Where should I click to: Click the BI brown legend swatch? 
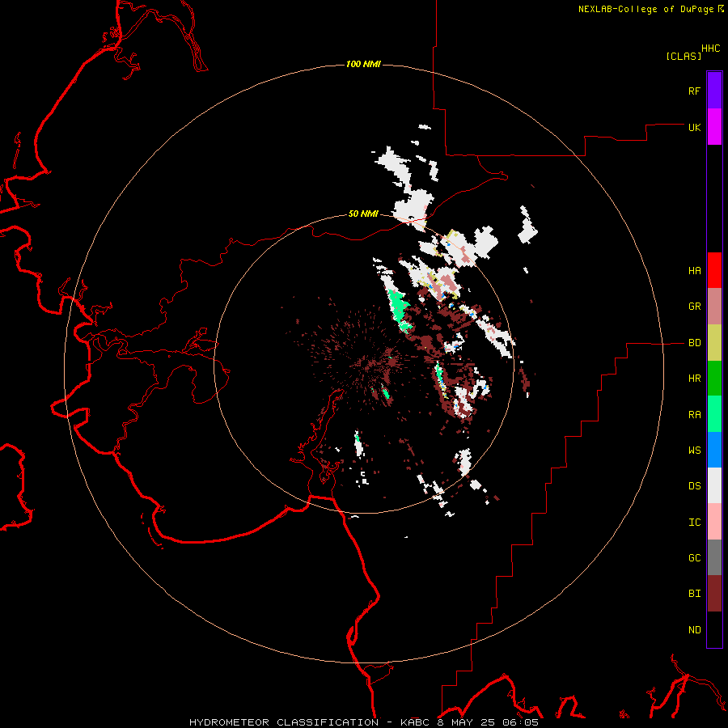click(714, 594)
